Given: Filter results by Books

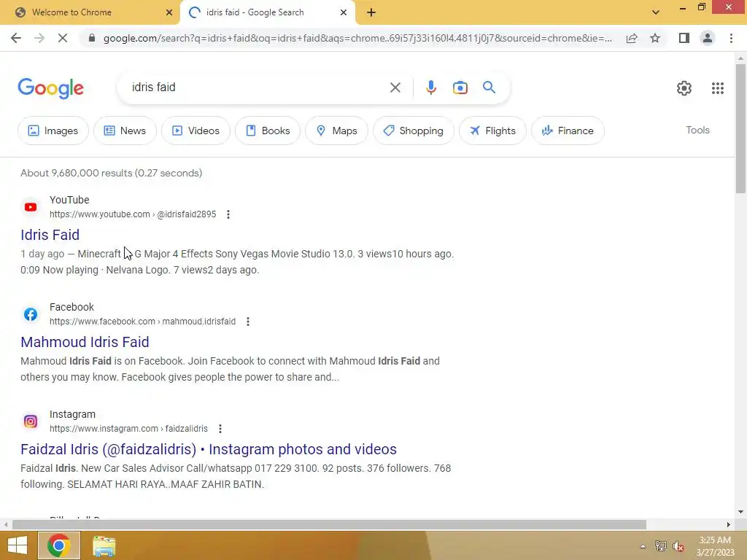Looking at the screenshot, I should (x=267, y=131).
